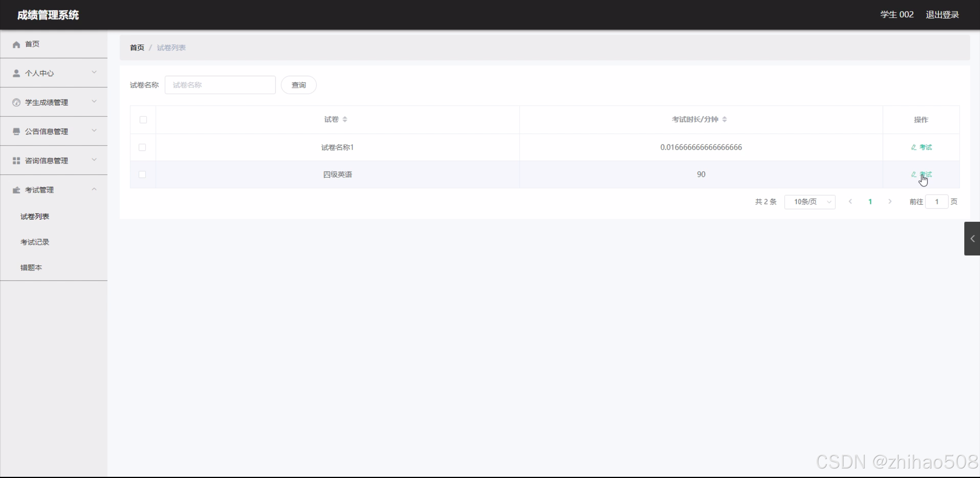Open 错题本 submenu item
The width and height of the screenshot is (980, 478).
(31, 268)
